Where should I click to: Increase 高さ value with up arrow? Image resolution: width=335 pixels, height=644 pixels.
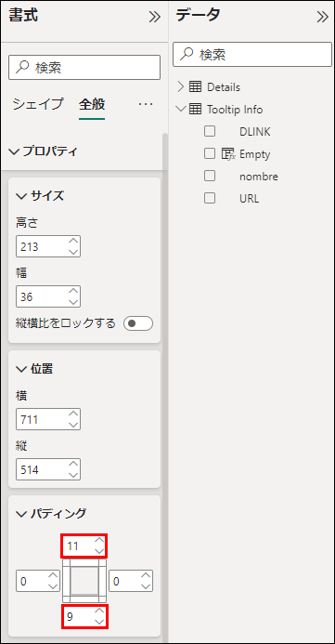[x=73, y=241]
